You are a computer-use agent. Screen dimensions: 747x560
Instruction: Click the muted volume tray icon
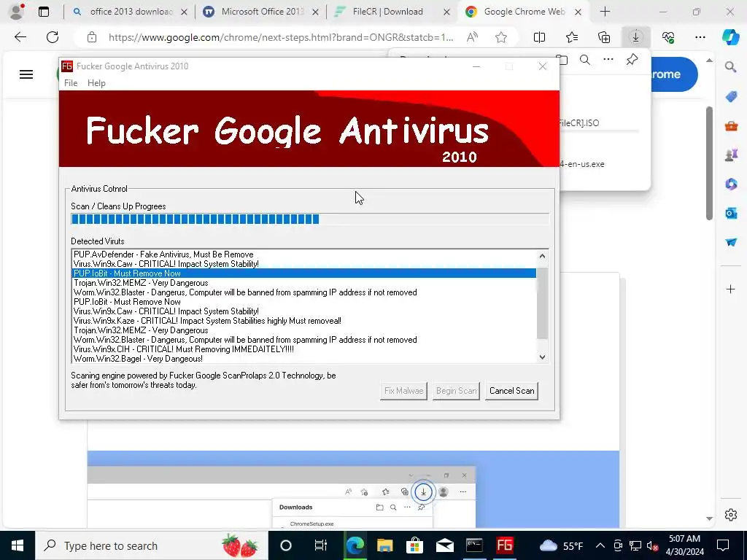click(653, 545)
